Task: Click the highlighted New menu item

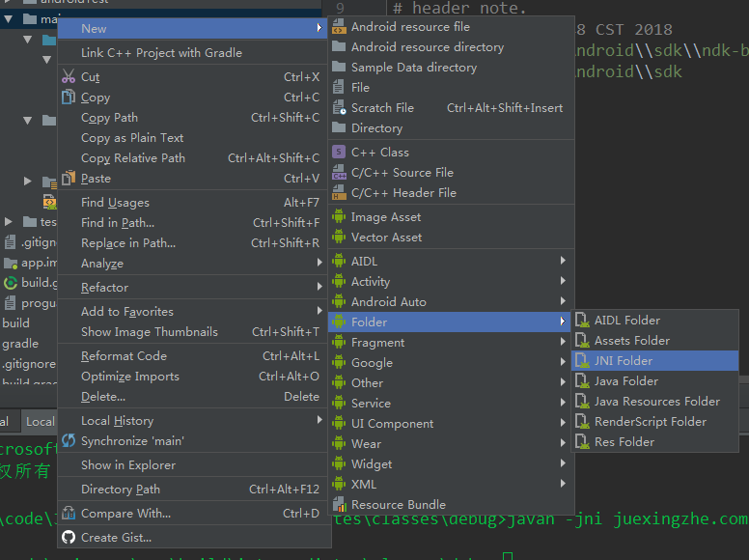Action: [x=192, y=29]
